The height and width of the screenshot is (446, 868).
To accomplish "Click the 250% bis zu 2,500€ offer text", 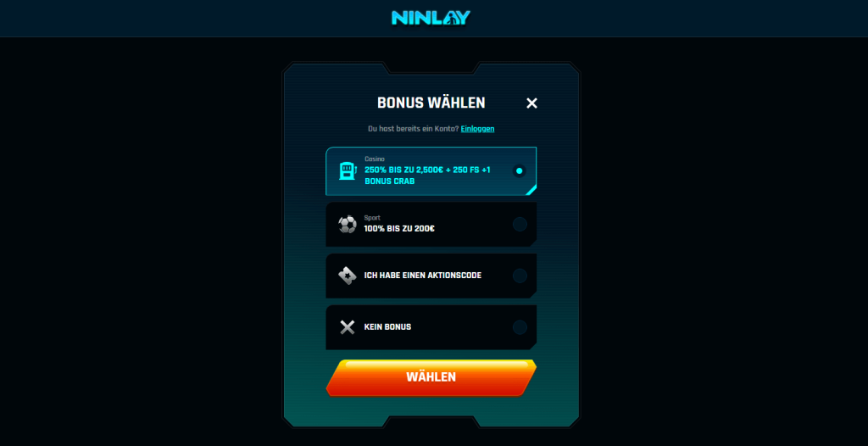I will point(427,175).
